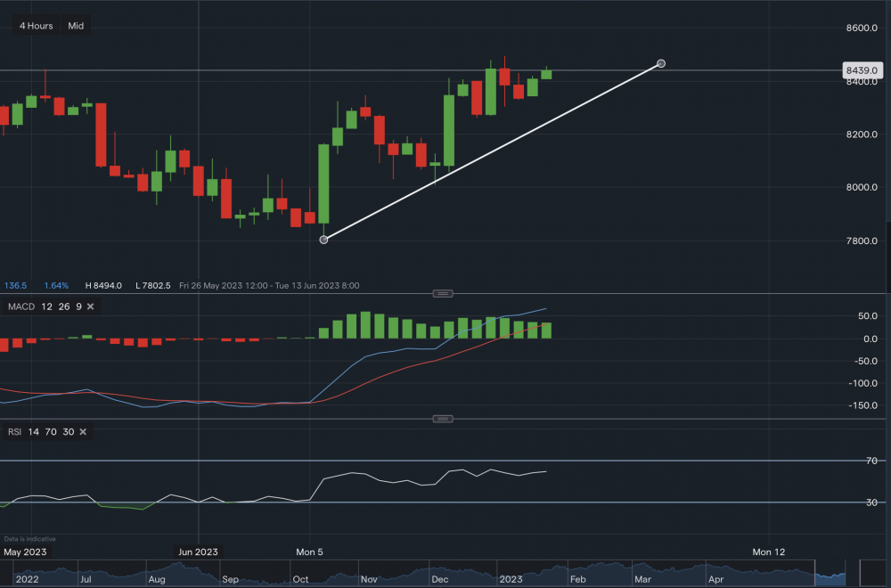Screen dimensions: 891x588
Task: Click the 8600.0 price axis label
Action: (x=860, y=29)
